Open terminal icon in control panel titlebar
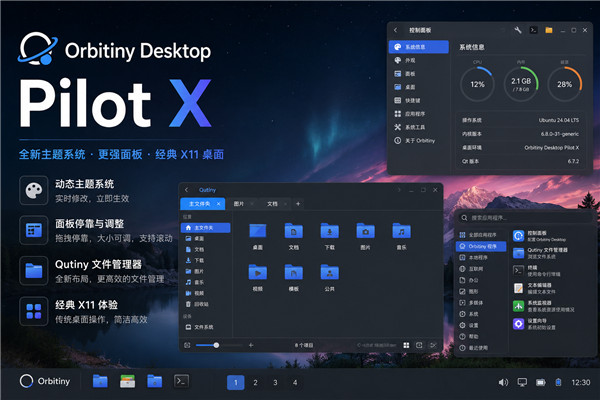600x400 pixels. pos(533,30)
